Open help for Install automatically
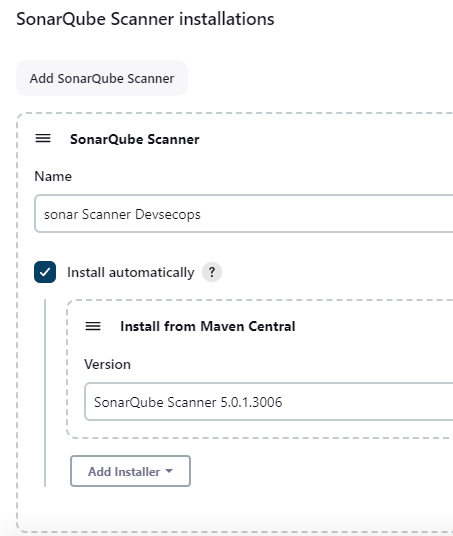The image size is (453, 536). [x=212, y=272]
